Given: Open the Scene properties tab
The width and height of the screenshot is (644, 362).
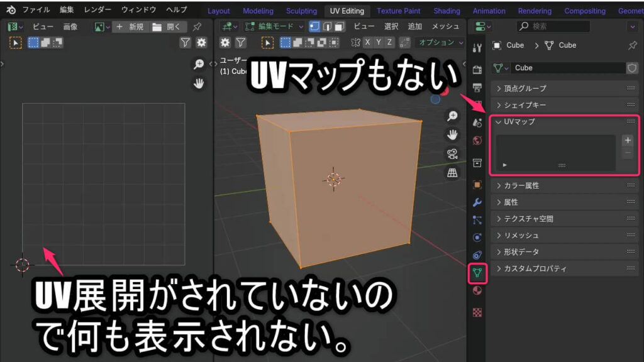Looking at the screenshot, I should [477, 123].
